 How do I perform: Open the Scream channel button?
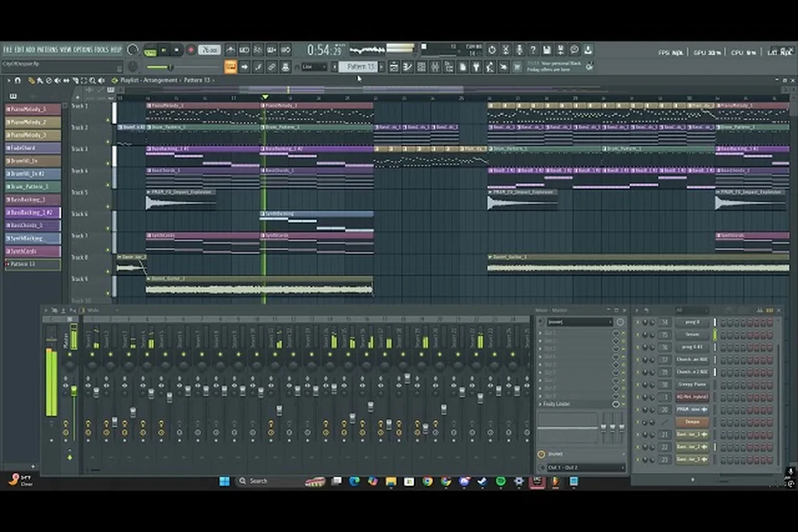(x=692, y=334)
